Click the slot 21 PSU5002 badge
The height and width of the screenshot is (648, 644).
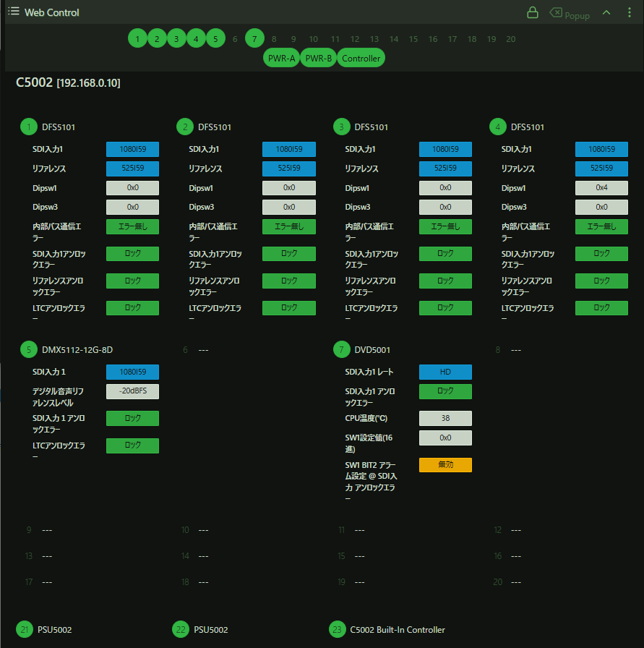point(25,630)
